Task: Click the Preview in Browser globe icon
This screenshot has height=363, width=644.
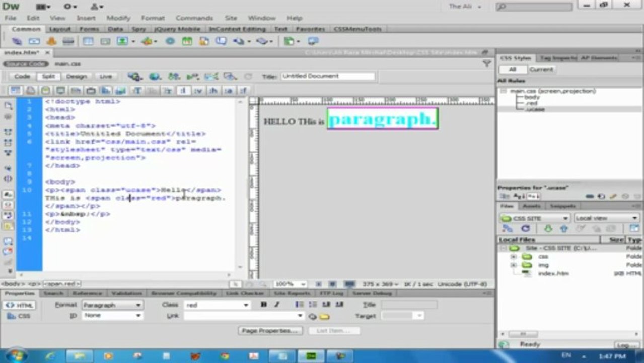Action: 155,77
